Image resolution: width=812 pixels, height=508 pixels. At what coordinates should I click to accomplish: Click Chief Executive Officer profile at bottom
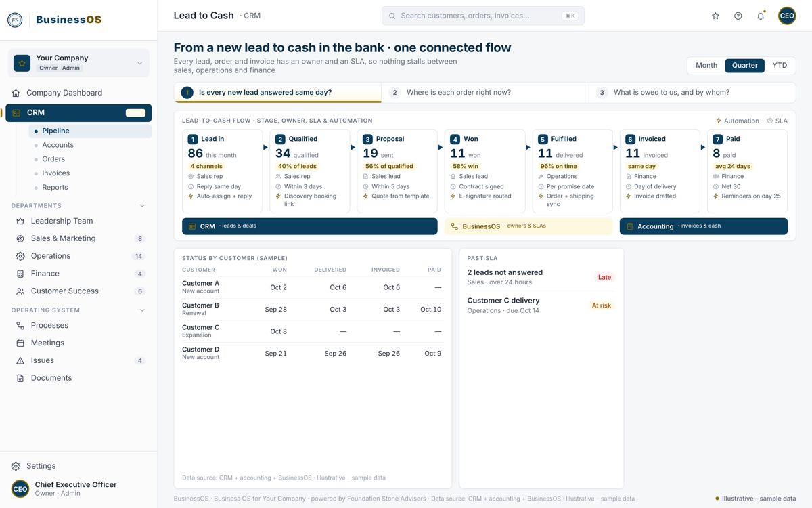(78, 488)
